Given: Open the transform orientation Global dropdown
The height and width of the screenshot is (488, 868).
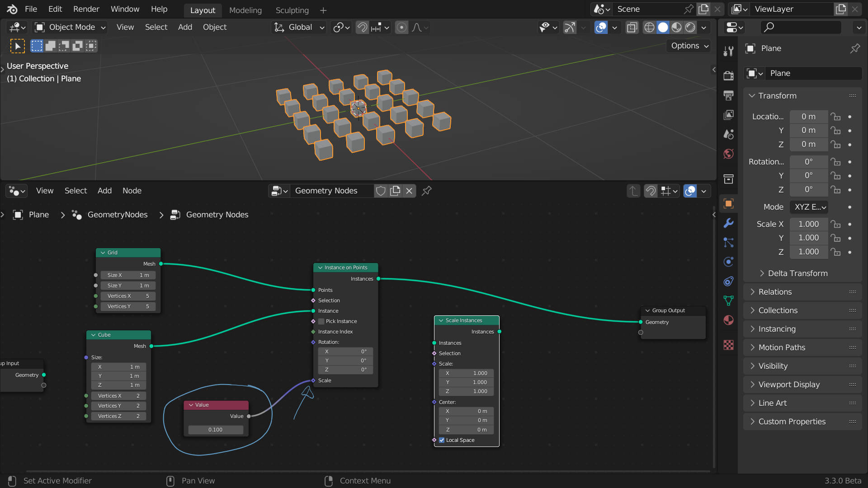Looking at the screenshot, I should pyautogui.click(x=298, y=27).
